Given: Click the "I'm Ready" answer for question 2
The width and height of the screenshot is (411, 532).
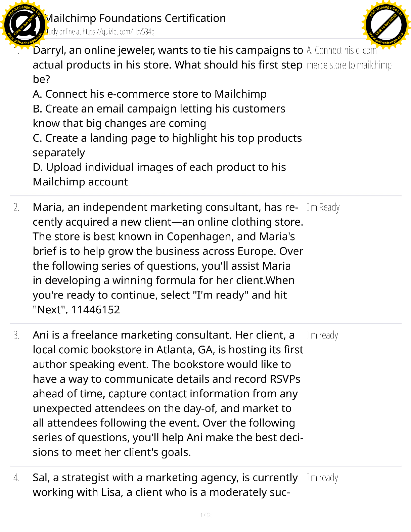Looking at the screenshot, I should pyautogui.click(x=323, y=208).
